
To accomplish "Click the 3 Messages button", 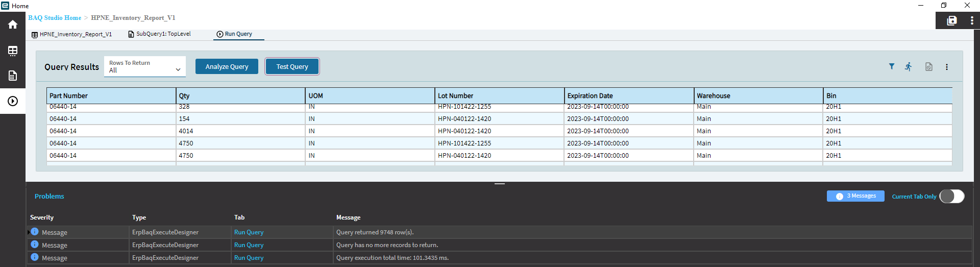I will pyautogui.click(x=855, y=196).
